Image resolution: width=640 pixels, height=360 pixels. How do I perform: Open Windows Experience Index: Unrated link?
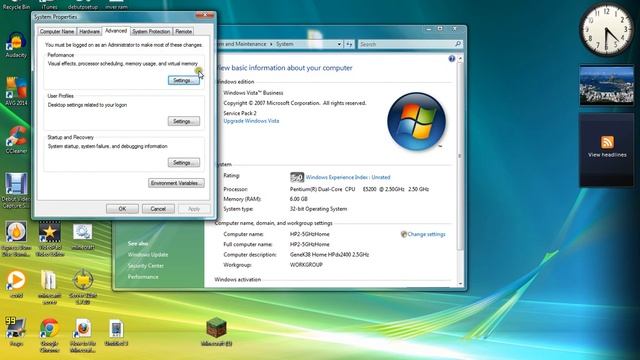[348, 177]
